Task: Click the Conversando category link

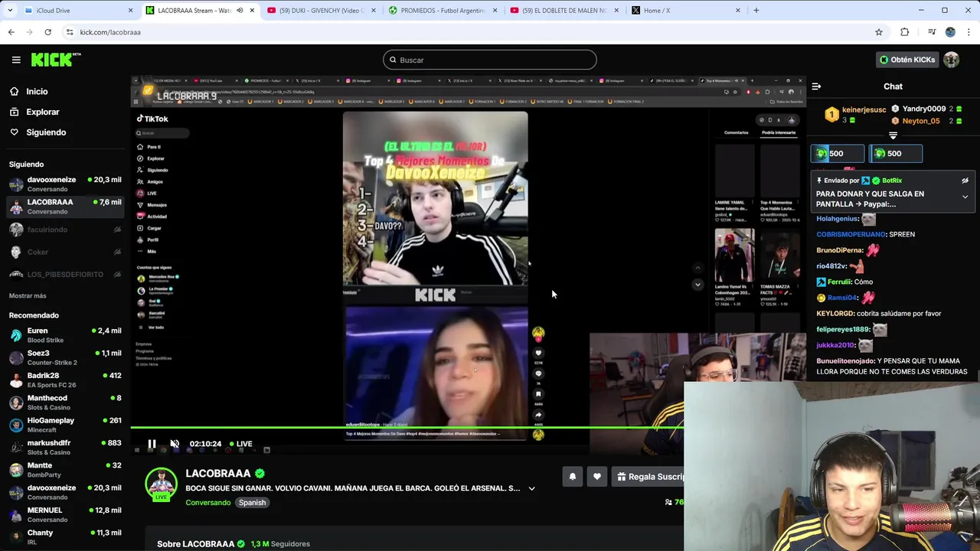Action: coord(207,503)
